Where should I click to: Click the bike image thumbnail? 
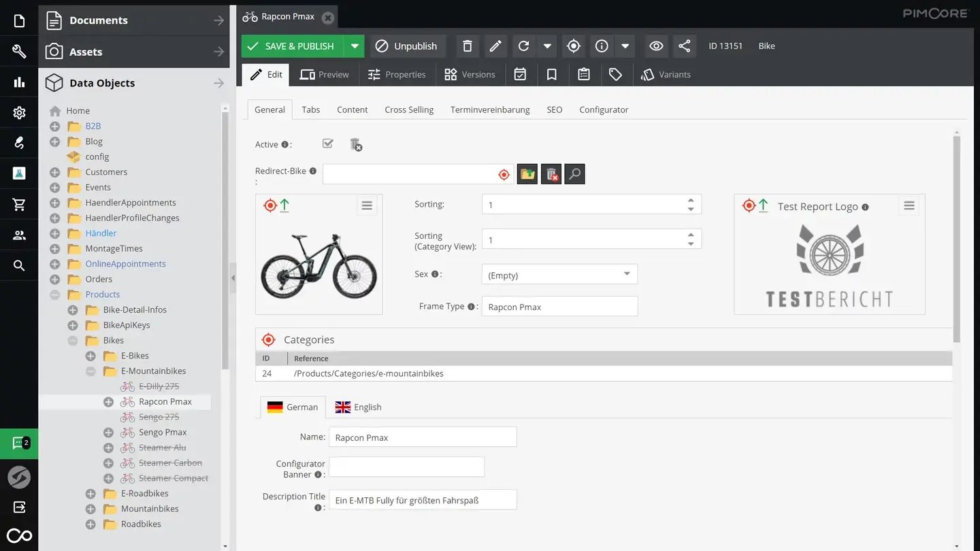[318, 265]
